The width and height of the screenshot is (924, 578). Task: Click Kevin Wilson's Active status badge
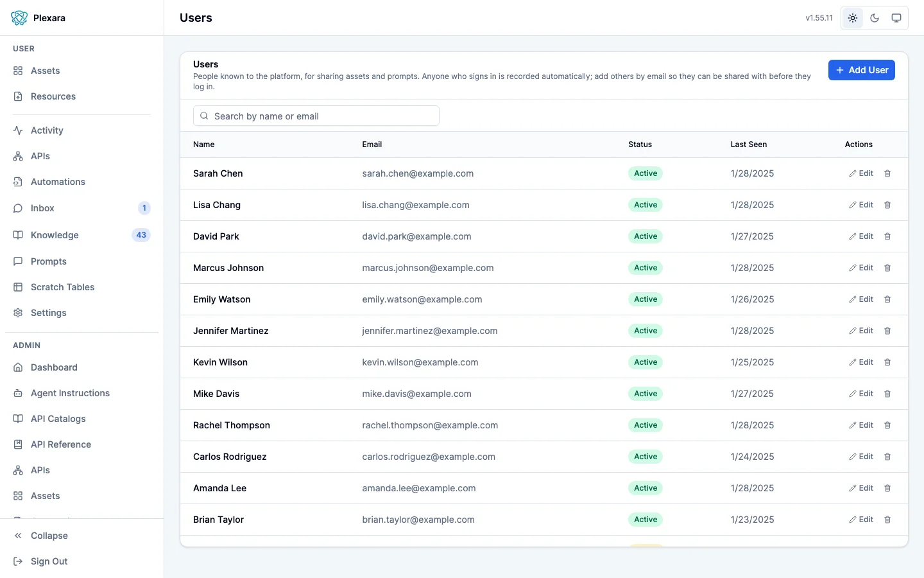(645, 362)
